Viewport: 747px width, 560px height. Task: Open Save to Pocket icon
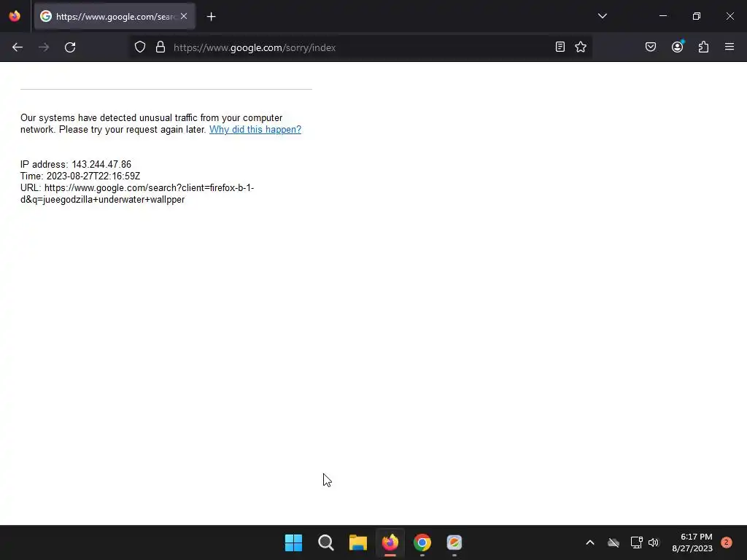(x=651, y=47)
